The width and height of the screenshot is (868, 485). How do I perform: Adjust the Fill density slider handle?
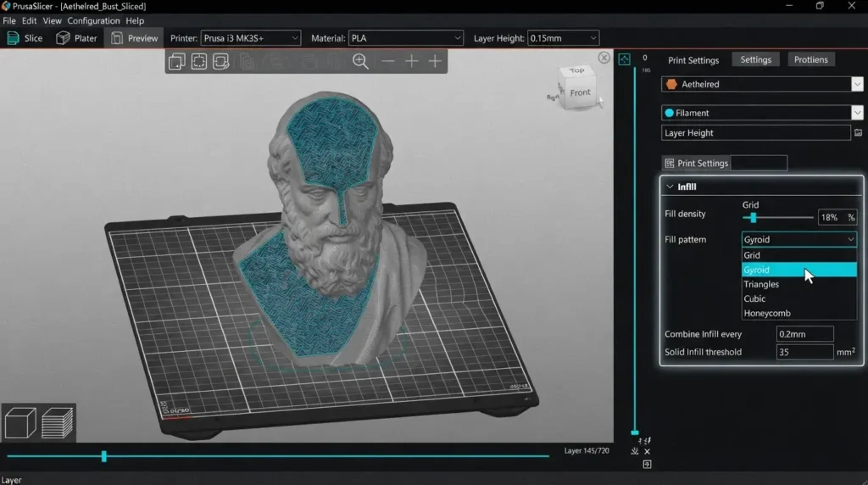click(753, 218)
